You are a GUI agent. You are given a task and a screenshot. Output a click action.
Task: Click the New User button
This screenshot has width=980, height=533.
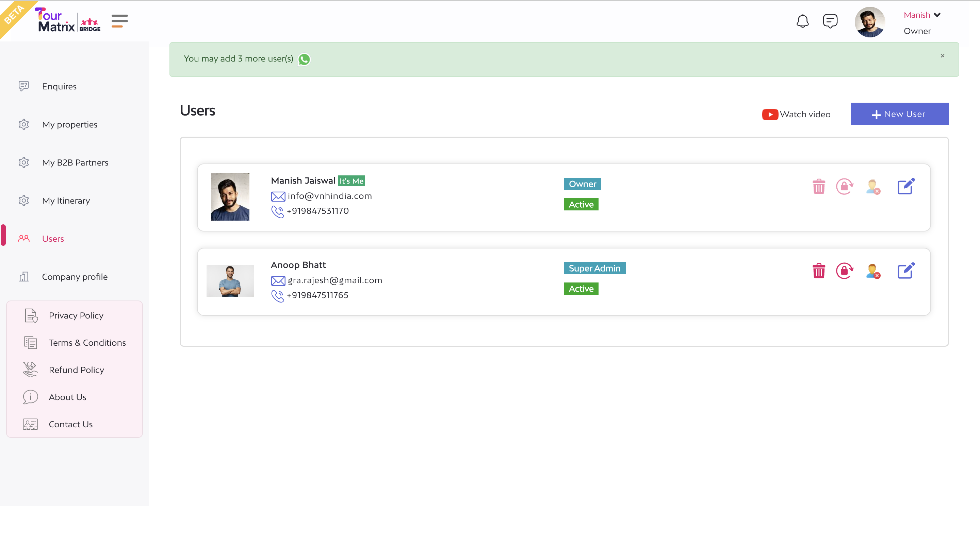coord(899,114)
